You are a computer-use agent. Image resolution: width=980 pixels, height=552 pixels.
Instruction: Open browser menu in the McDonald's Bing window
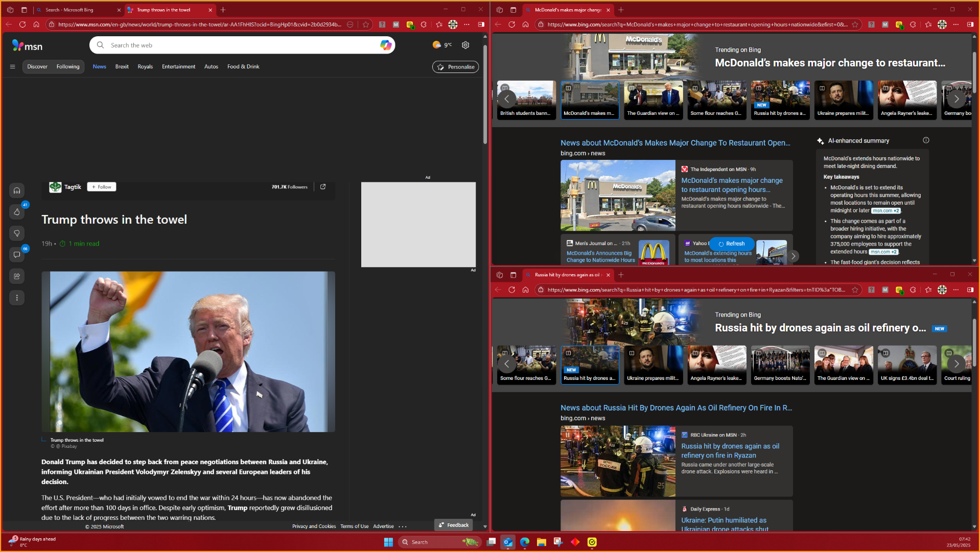956,25
